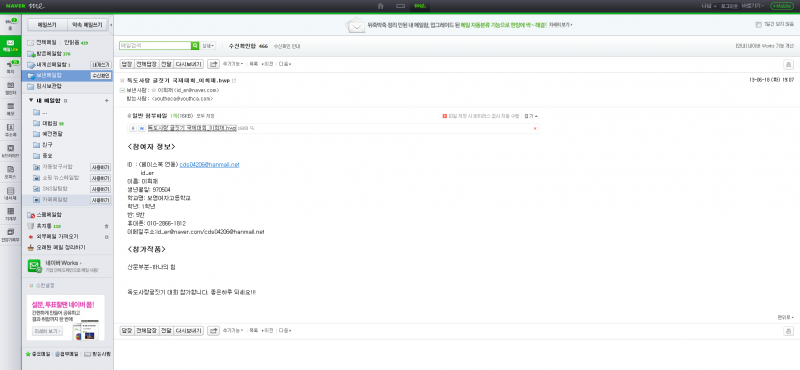
Task: Click the print icon at upper right
Action: (x=788, y=64)
